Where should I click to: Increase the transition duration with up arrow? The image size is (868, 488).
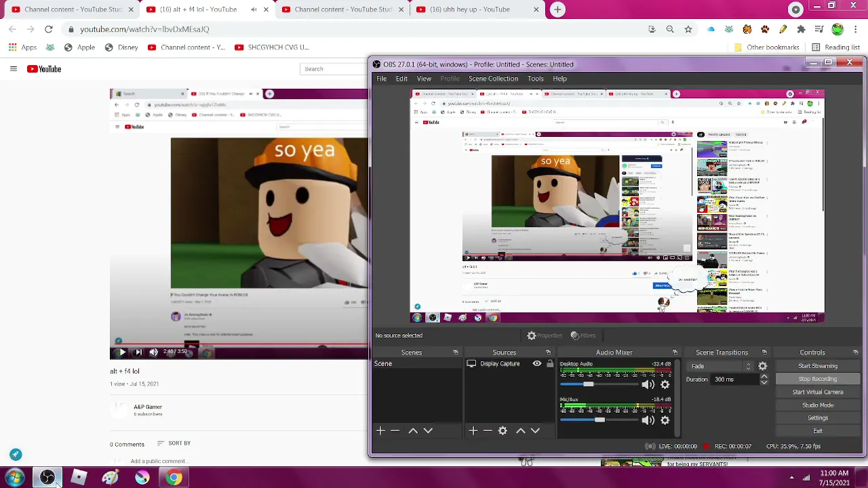pyautogui.click(x=764, y=376)
